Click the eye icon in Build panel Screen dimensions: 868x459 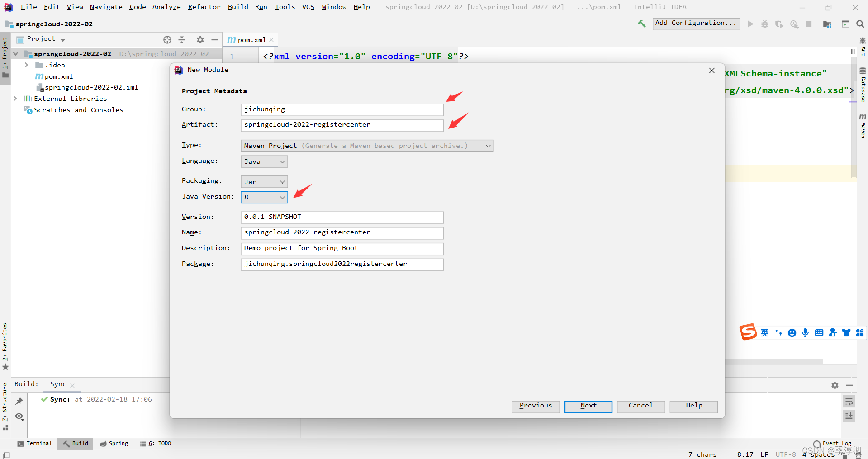19,416
